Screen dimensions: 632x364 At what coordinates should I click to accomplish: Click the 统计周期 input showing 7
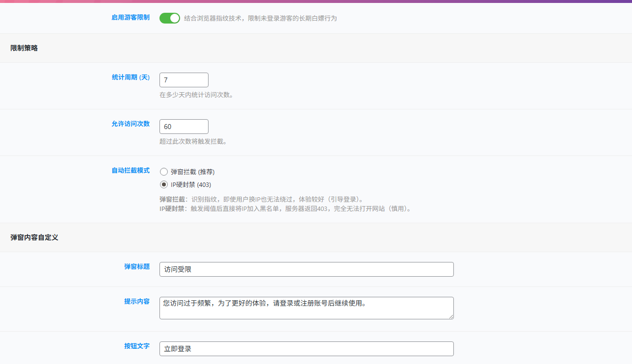(x=184, y=79)
